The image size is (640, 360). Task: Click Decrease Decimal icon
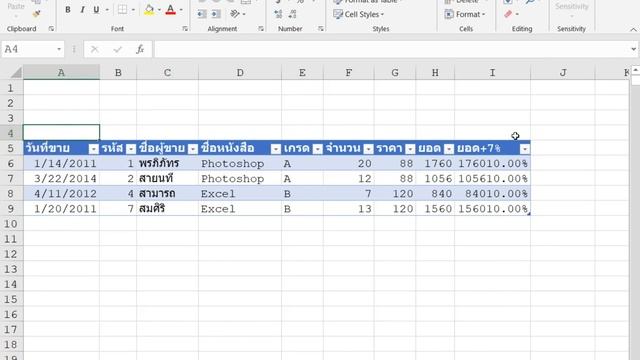293,14
